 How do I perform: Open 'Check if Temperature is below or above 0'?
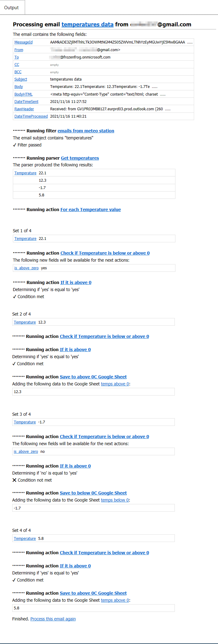pos(105,253)
